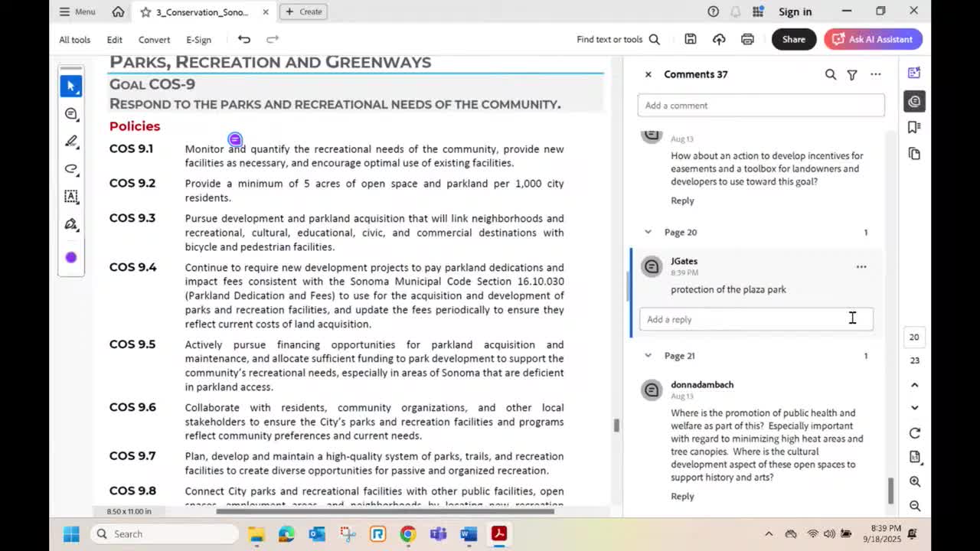Viewport: 980px width, 551px height.
Task: Click the rotate page icon
Action: click(x=914, y=433)
